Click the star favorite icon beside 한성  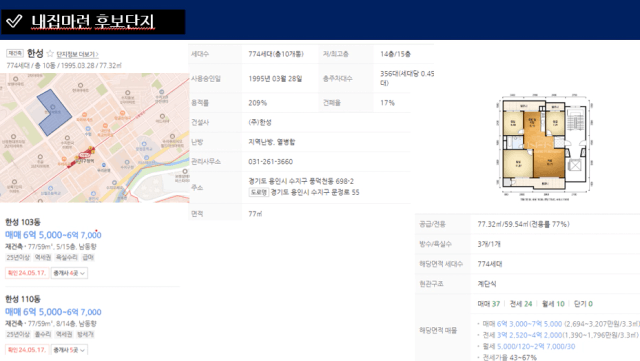click(x=50, y=53)
